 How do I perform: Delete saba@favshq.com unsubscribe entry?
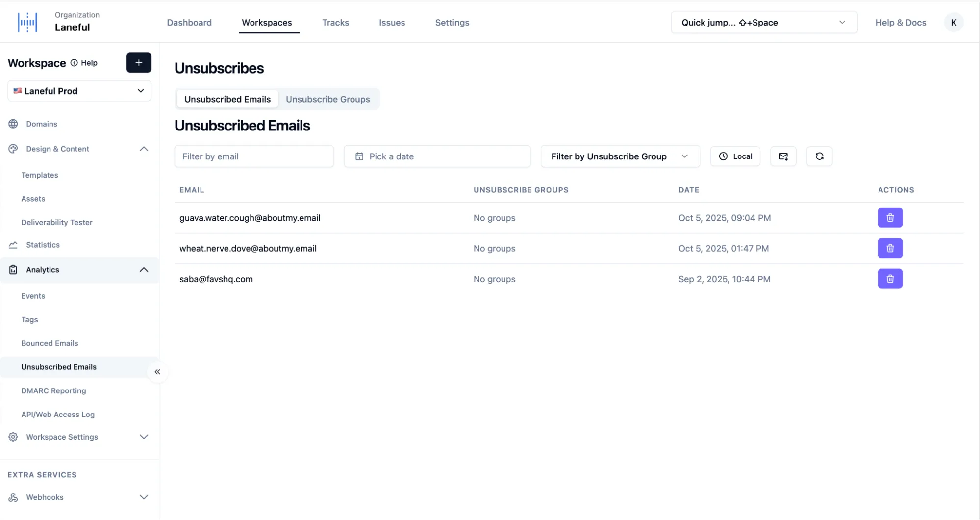coord(890,279)
